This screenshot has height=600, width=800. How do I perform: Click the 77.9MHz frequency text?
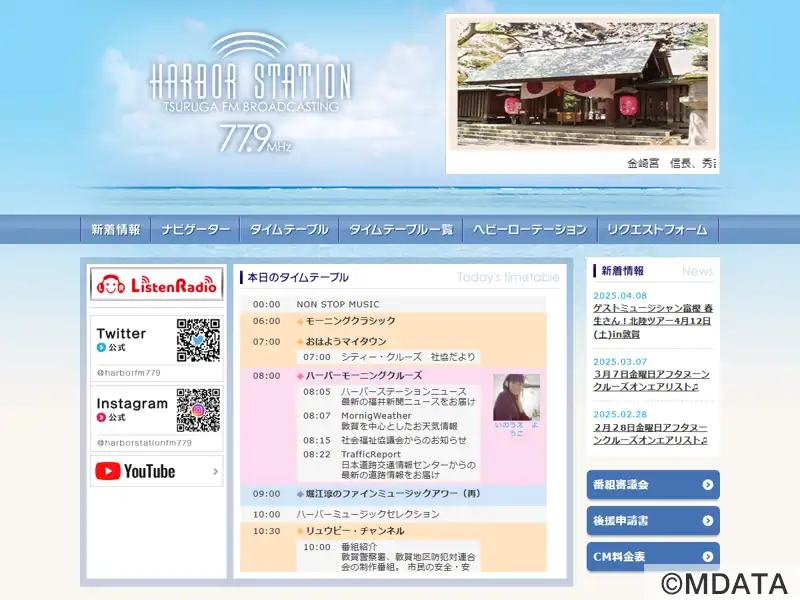(x=255, y=138)
